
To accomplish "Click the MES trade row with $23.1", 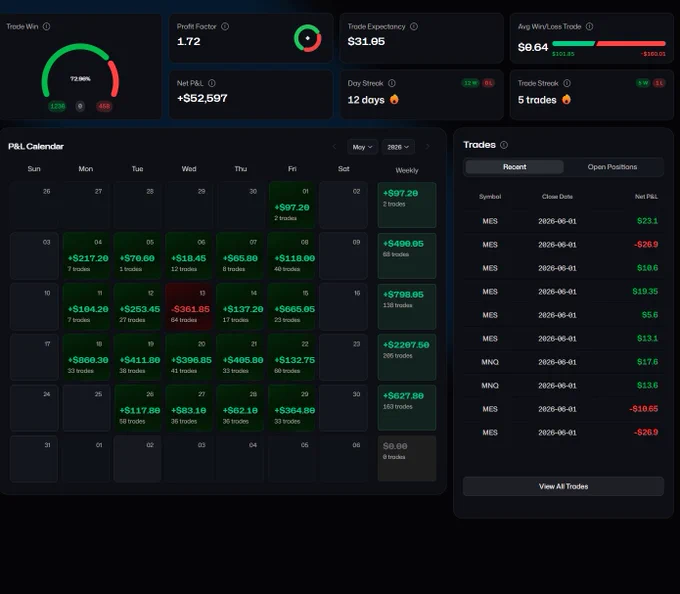I will [x=563, y=221].
